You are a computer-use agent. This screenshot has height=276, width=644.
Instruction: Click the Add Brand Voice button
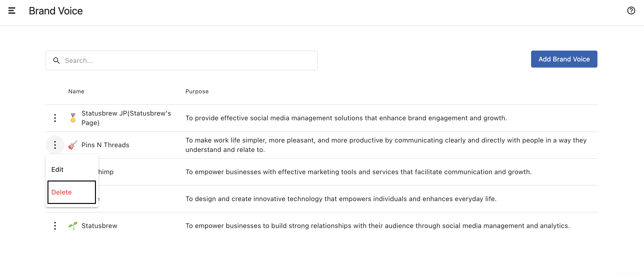click(x=564, y=59)
